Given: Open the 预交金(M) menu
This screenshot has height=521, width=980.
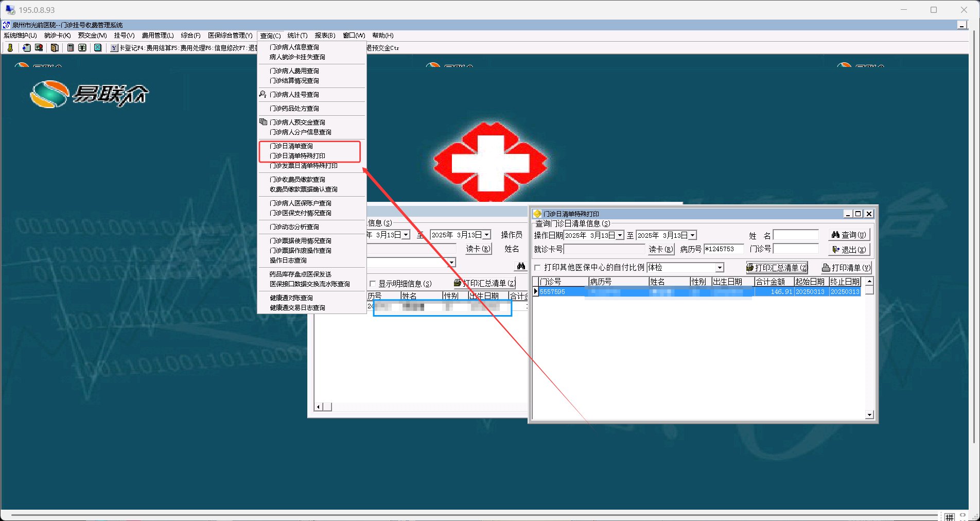Looking at the screenshot, I should [x=93, y=36].
